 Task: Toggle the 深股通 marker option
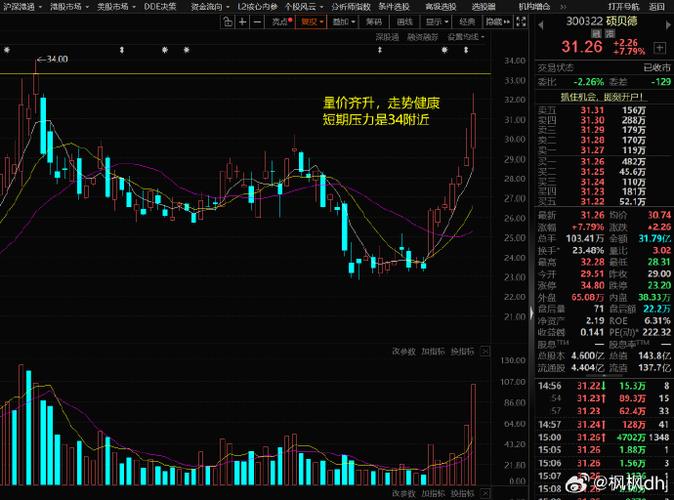387,37
